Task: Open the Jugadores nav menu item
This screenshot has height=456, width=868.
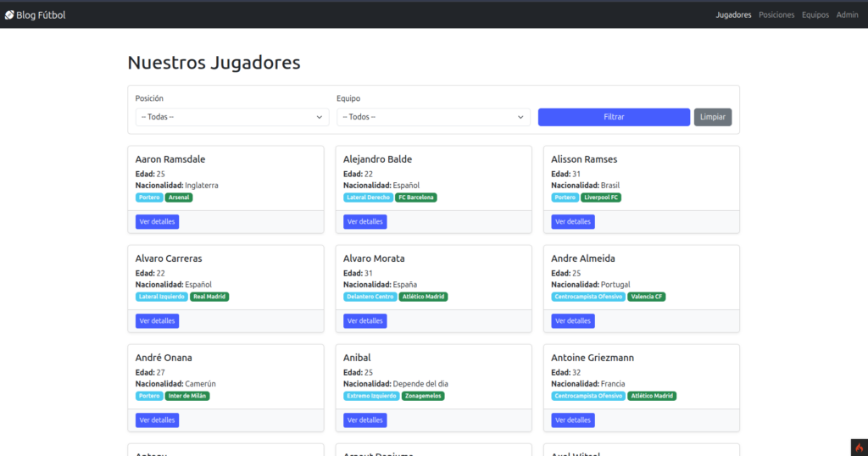Action: coord(733,14)
